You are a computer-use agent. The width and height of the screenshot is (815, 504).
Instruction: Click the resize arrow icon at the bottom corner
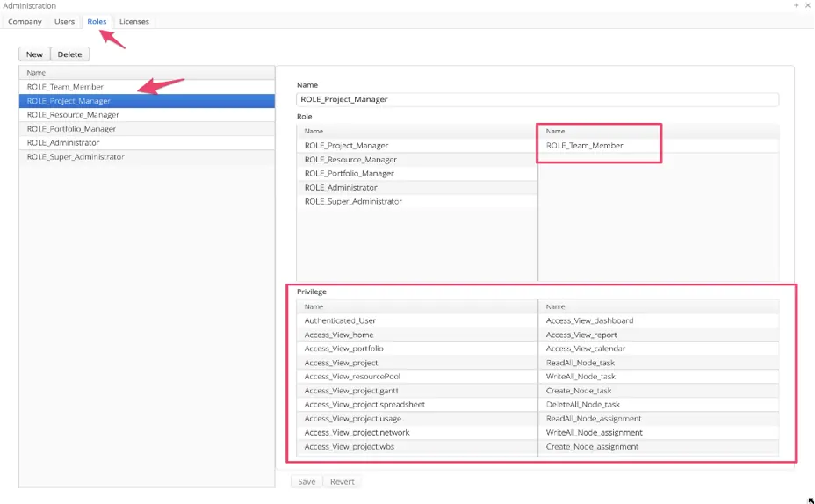811,500
